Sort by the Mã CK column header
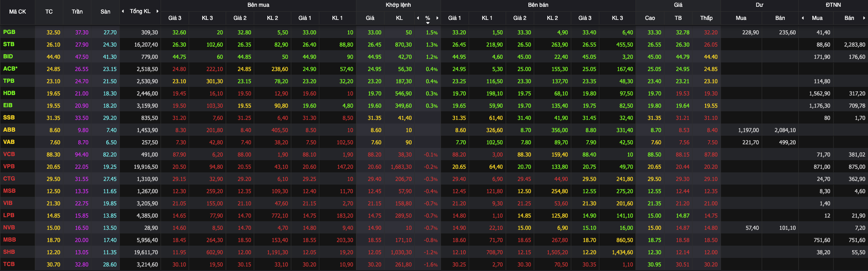The width and height of the screenshot is (868, 271). point(18,12)
